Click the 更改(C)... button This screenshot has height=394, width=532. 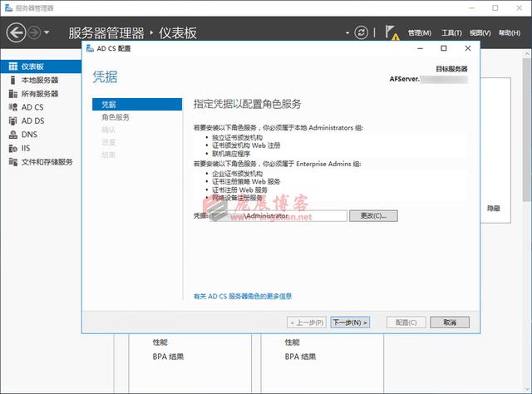[x=373, y=216]
